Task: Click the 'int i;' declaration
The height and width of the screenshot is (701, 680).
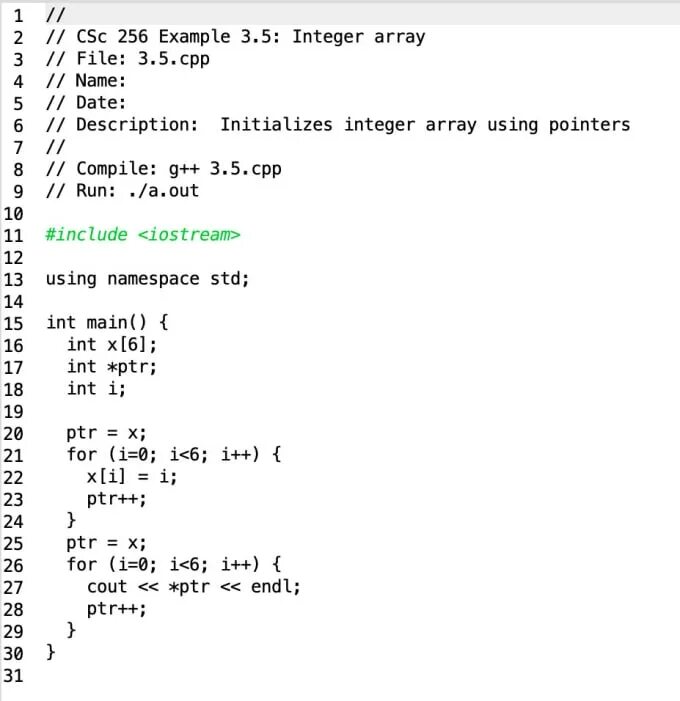Action: click(x=96, y=389)
